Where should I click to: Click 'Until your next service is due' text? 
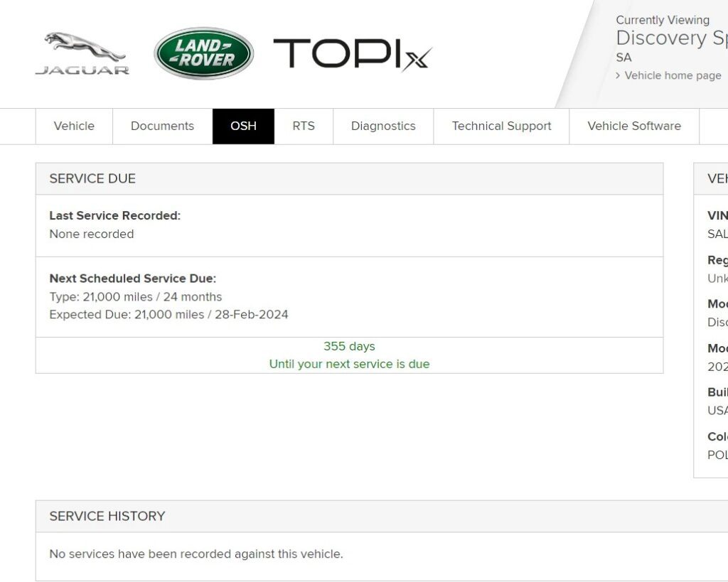[x=349, y=364]
